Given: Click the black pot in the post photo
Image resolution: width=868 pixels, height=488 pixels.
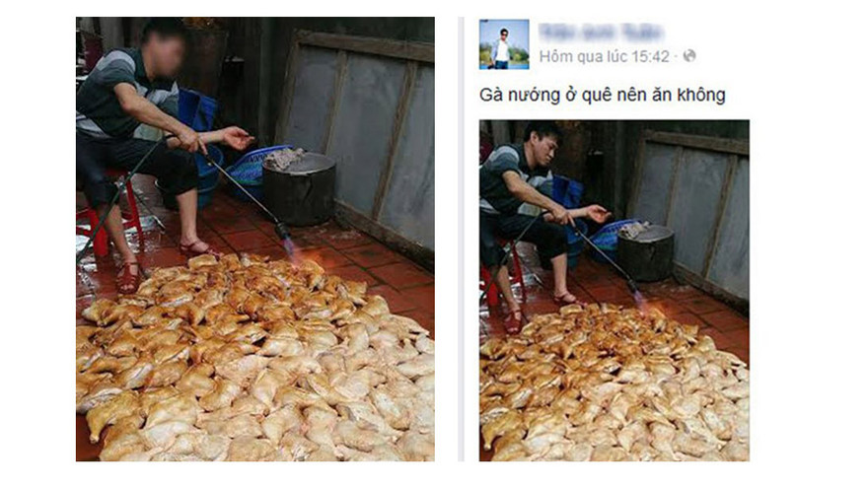Looking at the screenshot, I should [x=645, y=252].
